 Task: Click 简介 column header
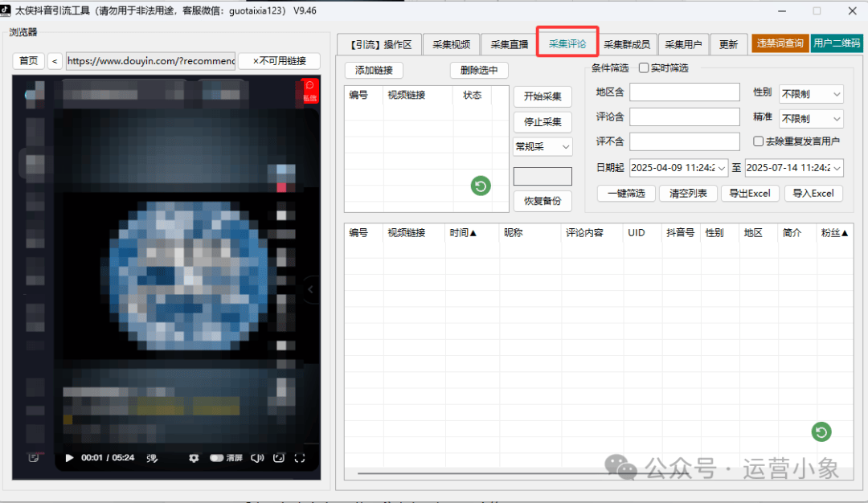tap(797, 233)
